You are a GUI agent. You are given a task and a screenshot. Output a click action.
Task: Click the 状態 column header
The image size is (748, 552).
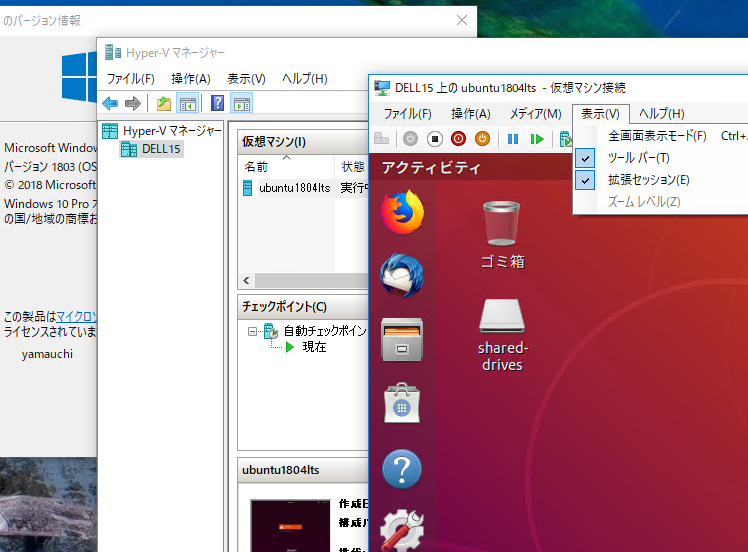(353, 167)
